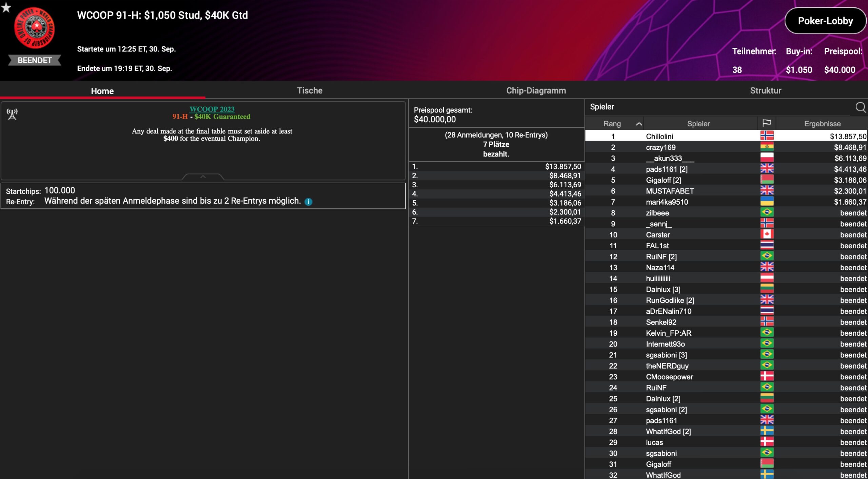Sort by the Ergebnisse column header
The height and width of the screenshot is (479, 868).
[822, 124]
